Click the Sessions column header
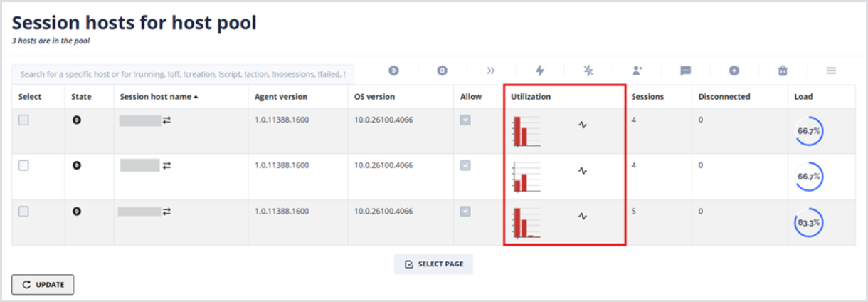Screen dimensions: 868x302 [647, 97]
